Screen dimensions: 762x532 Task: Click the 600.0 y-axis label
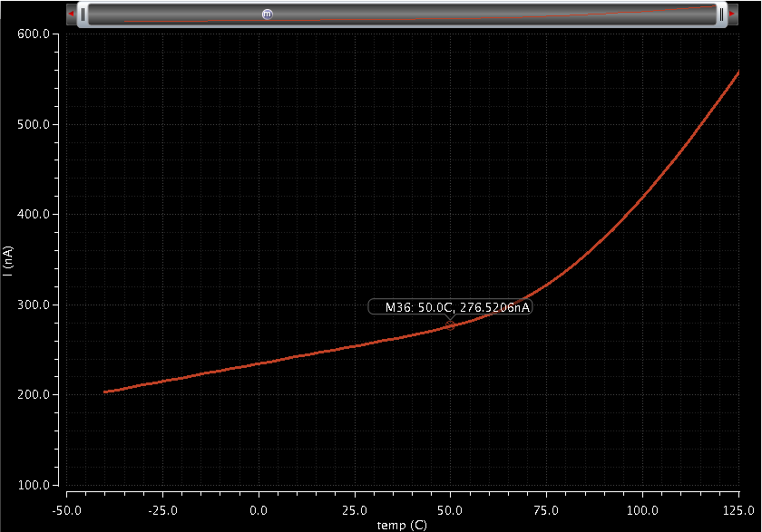point(34,34)
